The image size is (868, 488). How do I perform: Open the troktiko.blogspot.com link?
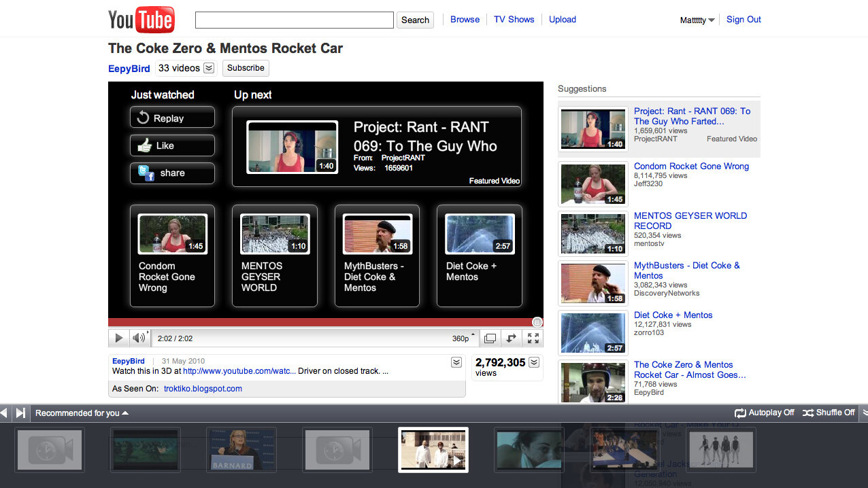(203, 389)
